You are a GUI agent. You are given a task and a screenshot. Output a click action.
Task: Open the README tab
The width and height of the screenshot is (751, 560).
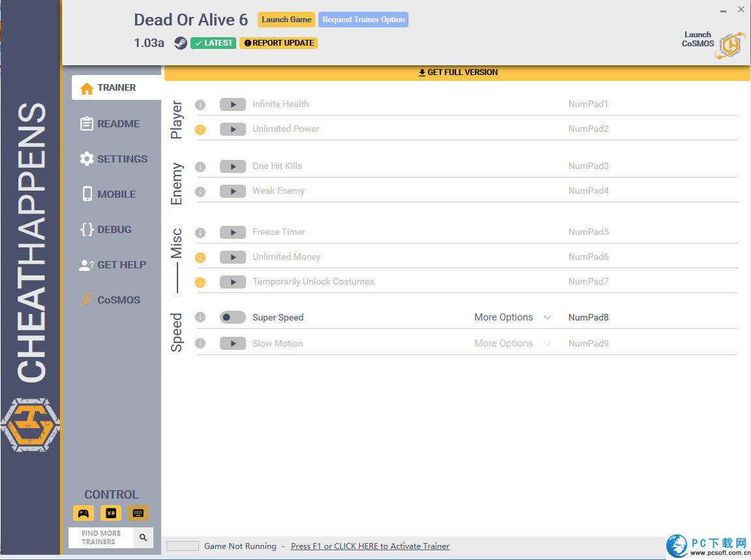pyautogui.click(x=118, y=123)
